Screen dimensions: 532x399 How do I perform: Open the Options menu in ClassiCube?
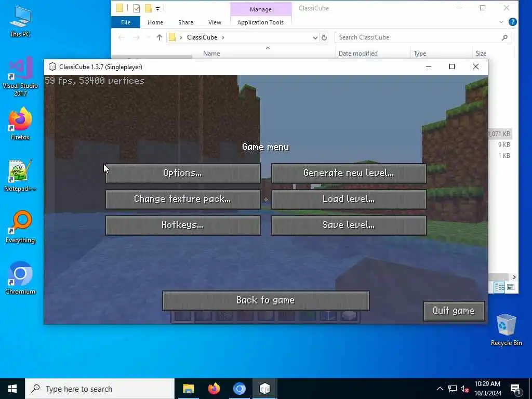tap(183, 174)
